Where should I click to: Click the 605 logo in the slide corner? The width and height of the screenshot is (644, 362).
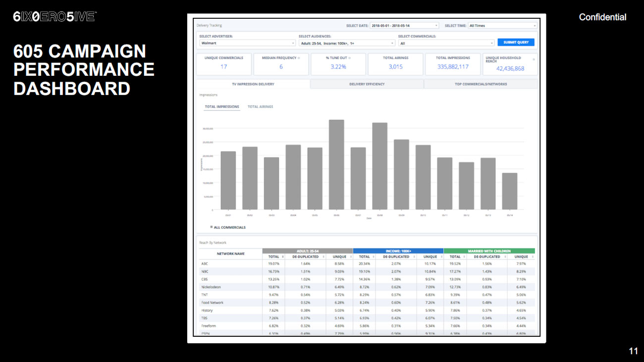(54, 16)
